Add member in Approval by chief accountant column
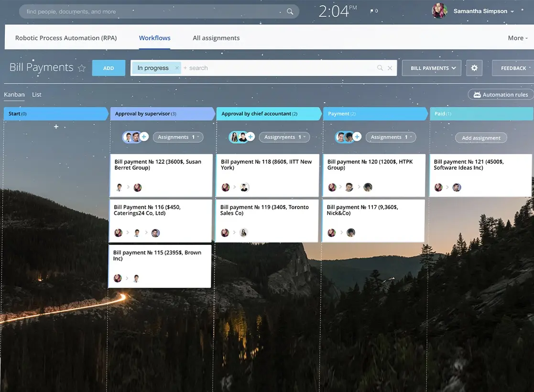Image resolution: width=534 pixels, height=392 pixels. point(251,137)
